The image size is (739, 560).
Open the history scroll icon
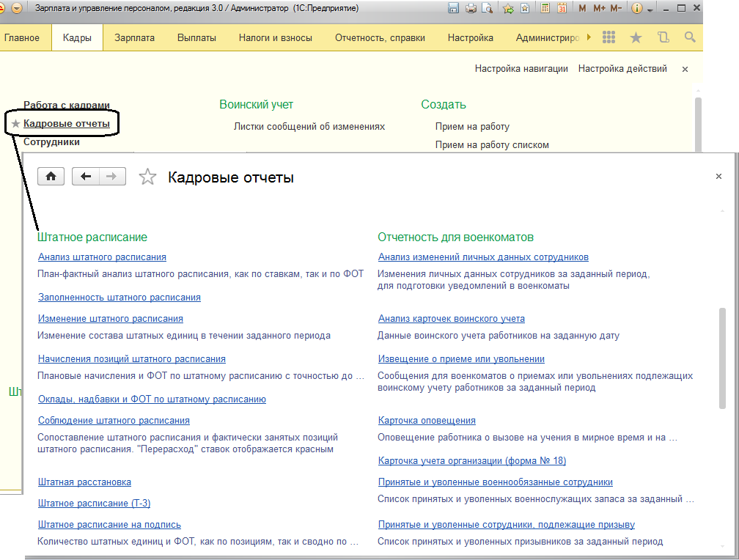pos(663,37)
